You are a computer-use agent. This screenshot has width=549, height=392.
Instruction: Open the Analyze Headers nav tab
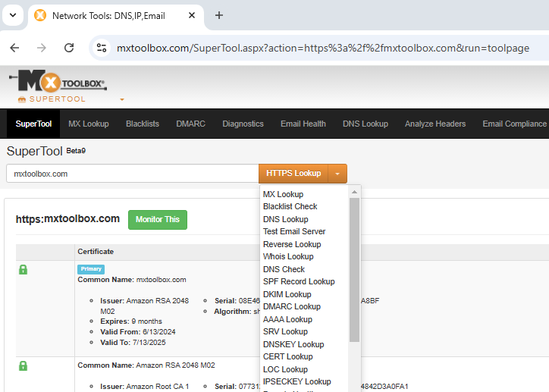[x=435, y=124]
